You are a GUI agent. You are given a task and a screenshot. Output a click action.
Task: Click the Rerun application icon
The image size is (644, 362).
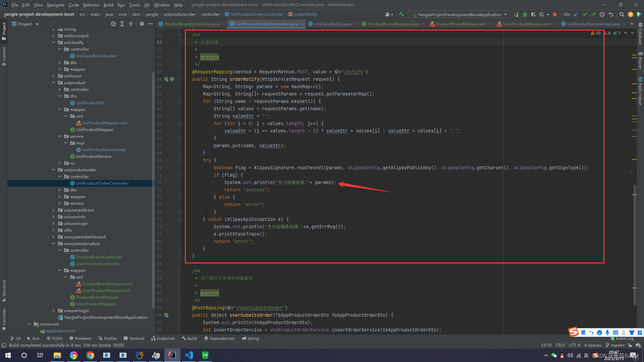(516, 14)
